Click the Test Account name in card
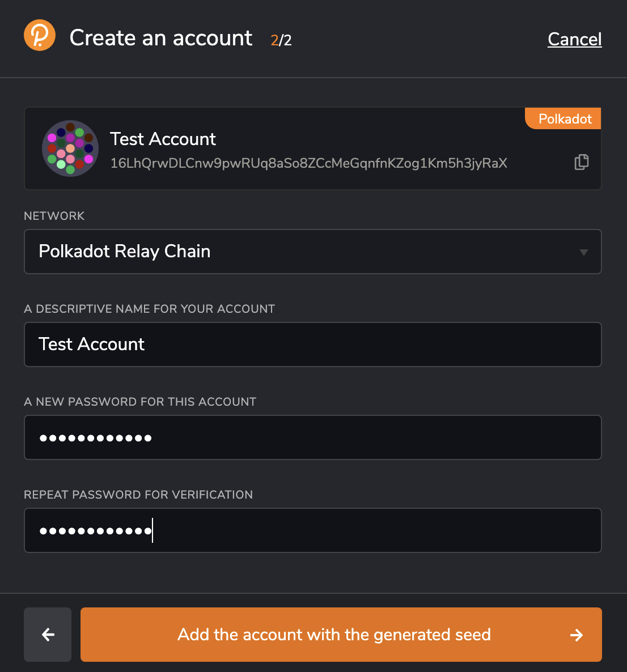This screenshot has width=627, height=672. point(163,139)
